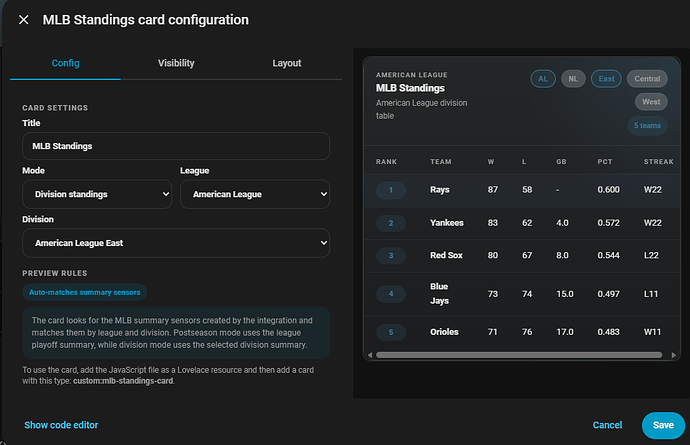Click the Auto-matches summary sensors chip
The width and height of the screenshot is (690, 445).
(84, 292)
